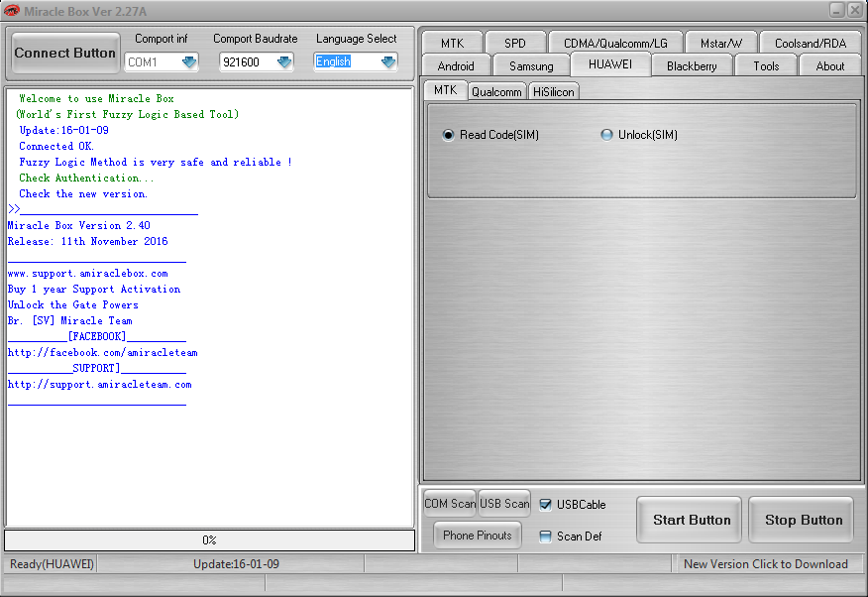Click the 0% progress bar
Image resolution: width=868 pixels, height=597 pixels.
pos(209,539)
